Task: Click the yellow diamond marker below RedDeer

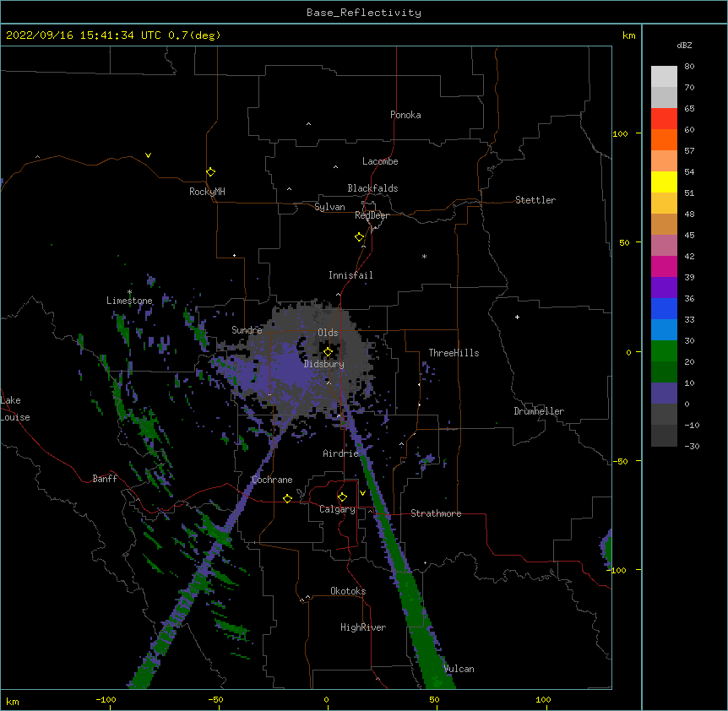Action: [360, 237]
